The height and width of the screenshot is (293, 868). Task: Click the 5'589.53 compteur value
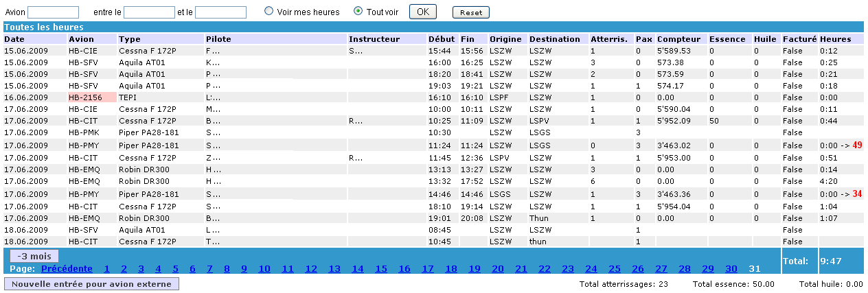click(x=674, y=51)
